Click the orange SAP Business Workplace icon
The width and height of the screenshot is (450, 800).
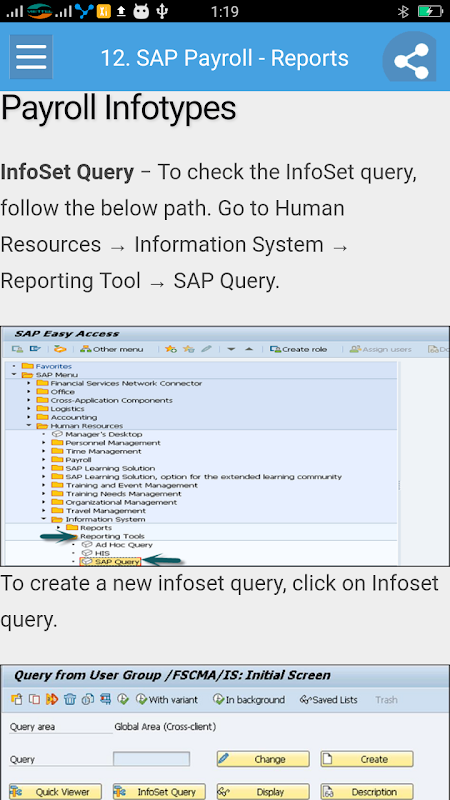pos(61,349)
